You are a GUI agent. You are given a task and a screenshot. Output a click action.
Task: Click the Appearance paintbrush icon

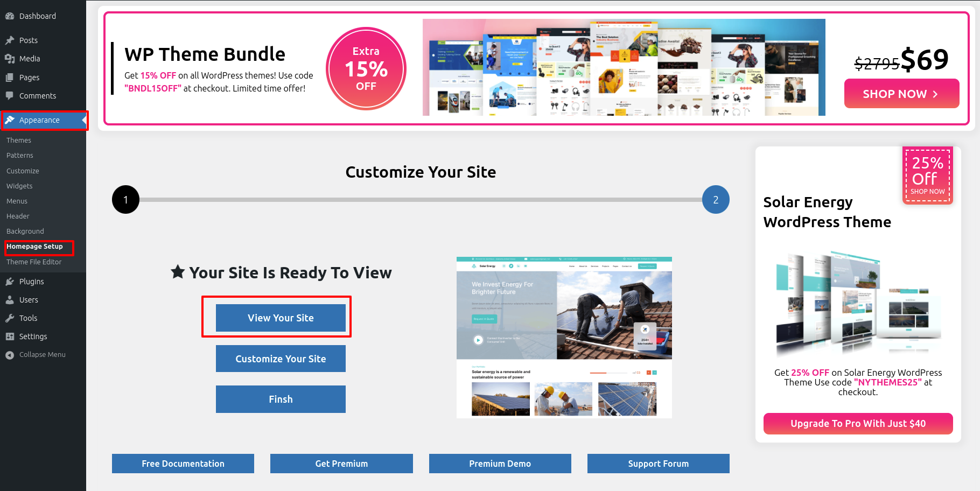point(10,120)
